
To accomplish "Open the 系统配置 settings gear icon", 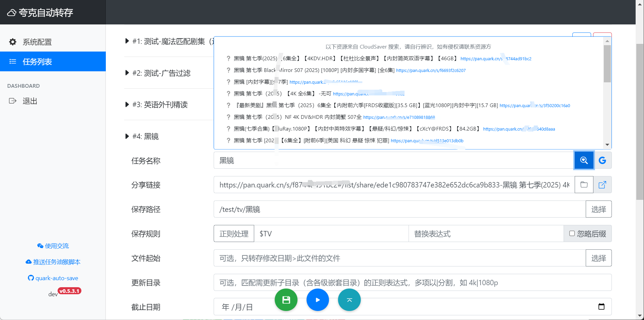I will tap(12, 42).
